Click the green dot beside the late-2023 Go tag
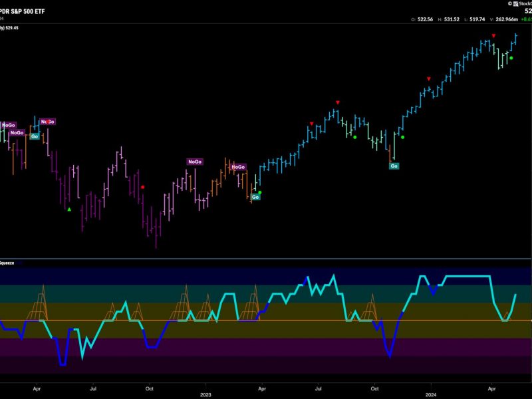Image resolution: width=532 pixels, height=399 pixels. point(403,138)
